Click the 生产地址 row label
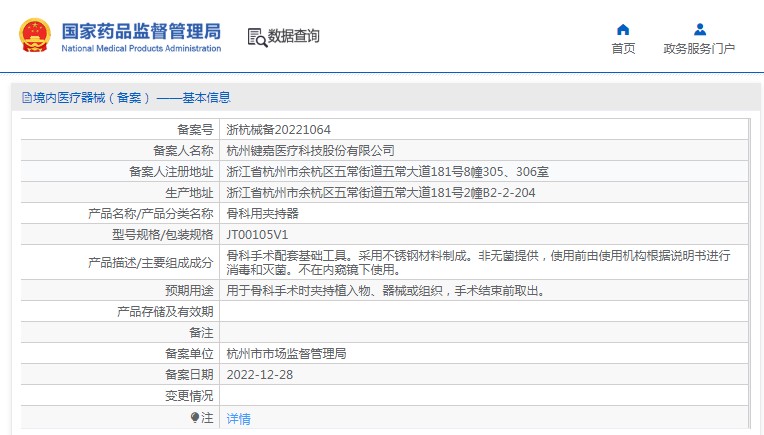 189,192
